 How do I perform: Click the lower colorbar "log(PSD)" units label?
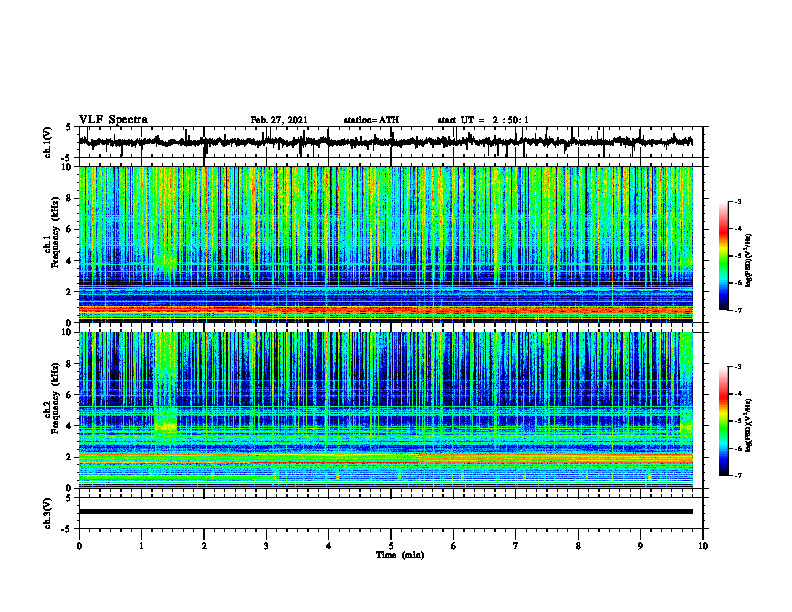point(749,425)
